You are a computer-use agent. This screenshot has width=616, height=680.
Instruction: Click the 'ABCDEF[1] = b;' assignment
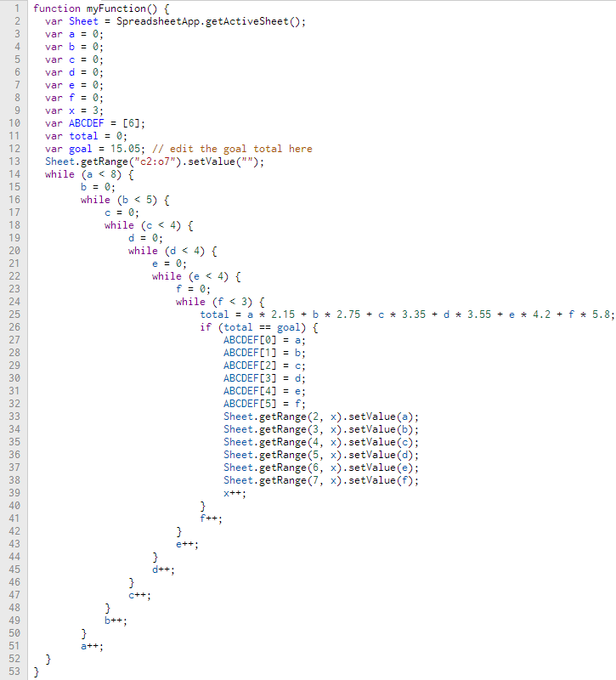(264, 353)
